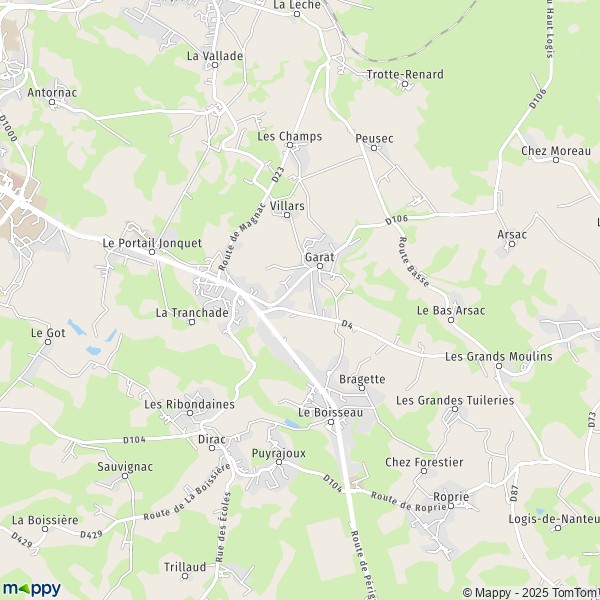Screen dimensions: 600x600
Task: Click the Dirac village marker
Action: pos(212,448)
